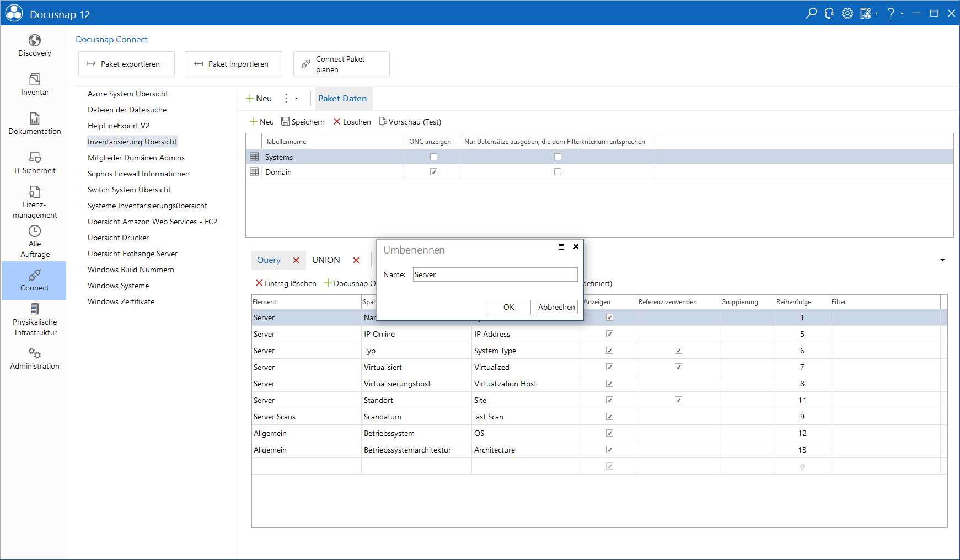
Task: Open the layout tools dropdown arrow
Action: 876,14
